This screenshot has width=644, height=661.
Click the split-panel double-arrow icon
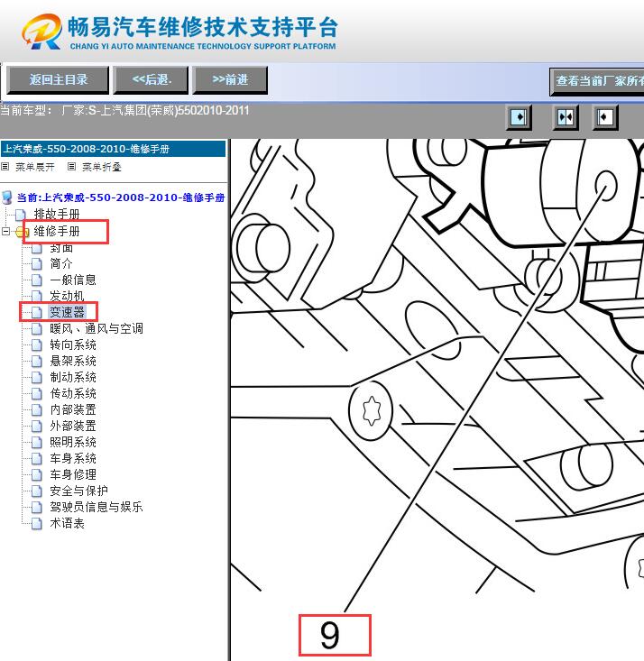566,116
